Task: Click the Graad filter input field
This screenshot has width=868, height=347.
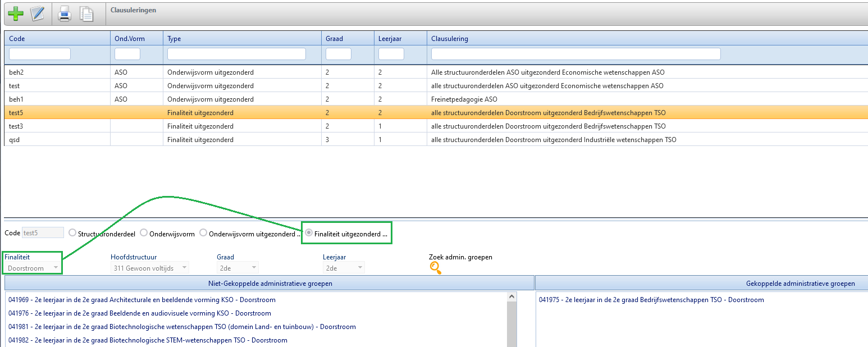Action: [339, 54]
